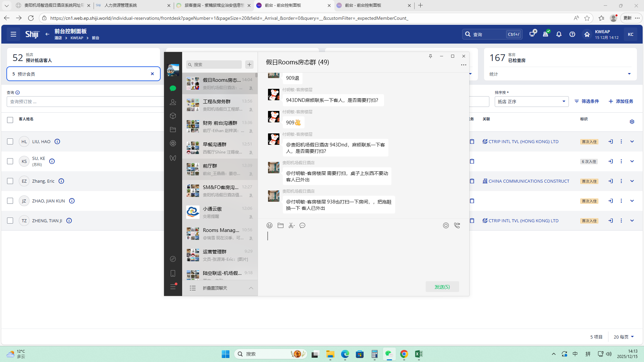Click the emoji icon in chat toolbar
The image size is (644, 362).
point(269,226)
